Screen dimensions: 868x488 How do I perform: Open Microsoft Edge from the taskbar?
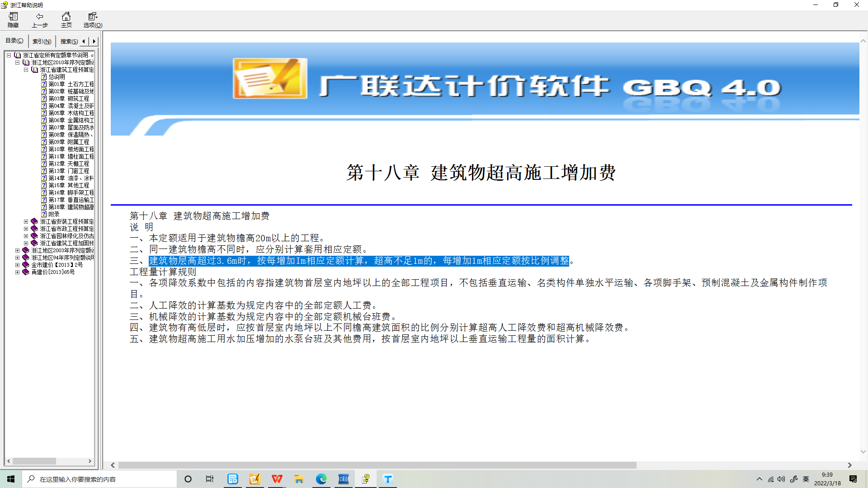(x=321, y=479)
